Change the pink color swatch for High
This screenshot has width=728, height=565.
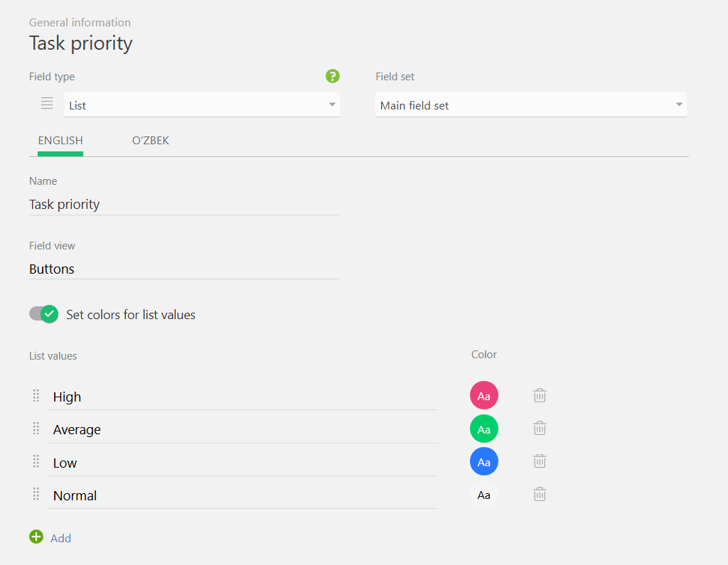(x=484, y=395)
